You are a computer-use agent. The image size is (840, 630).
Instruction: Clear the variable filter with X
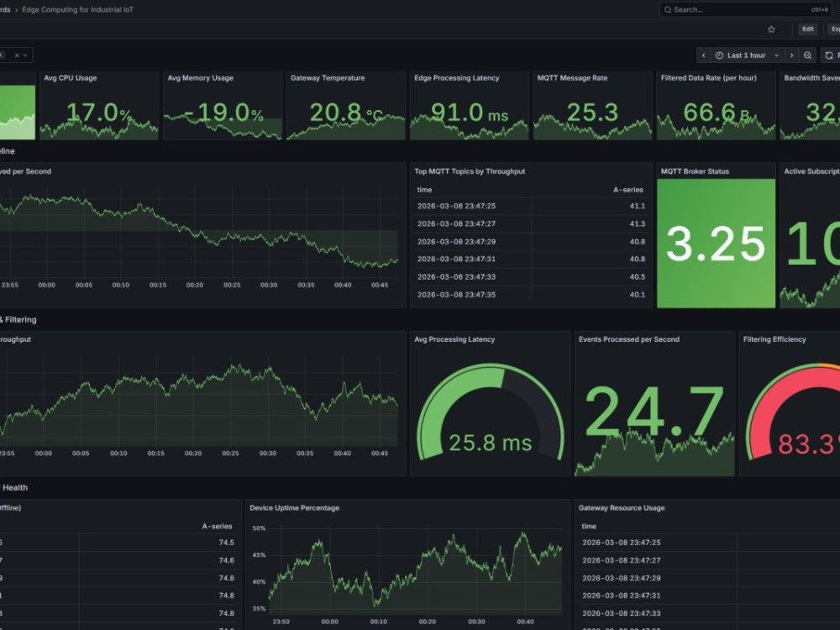[17, 55]
